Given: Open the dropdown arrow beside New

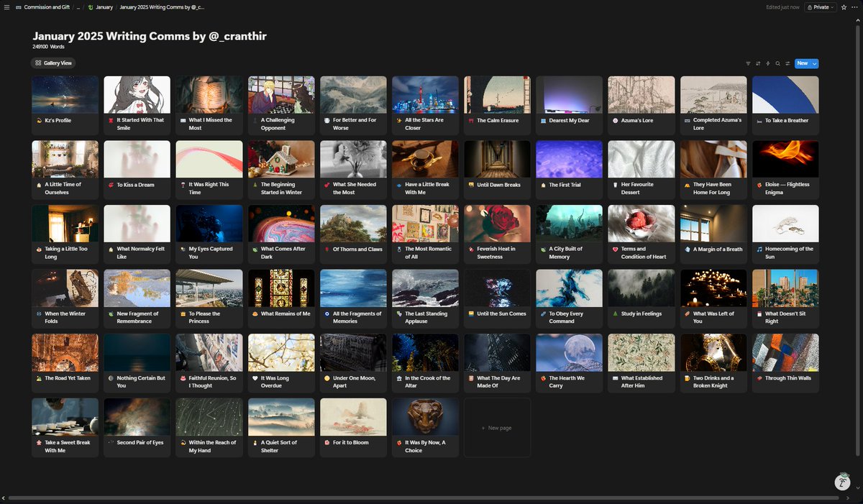Looking at the screenshot, I should (x=815, y=63).
